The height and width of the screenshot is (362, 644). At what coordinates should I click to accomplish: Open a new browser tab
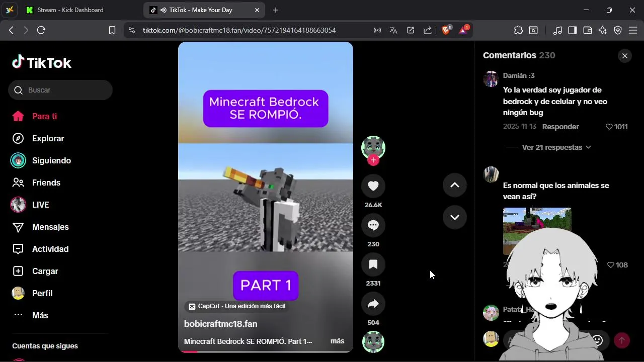tap(276, 10)
